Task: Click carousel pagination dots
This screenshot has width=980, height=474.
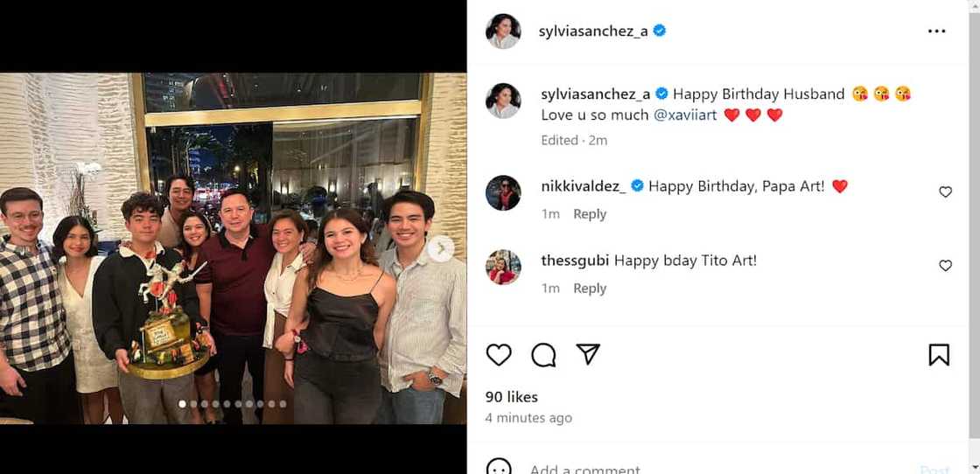Action: coord(233,404)
